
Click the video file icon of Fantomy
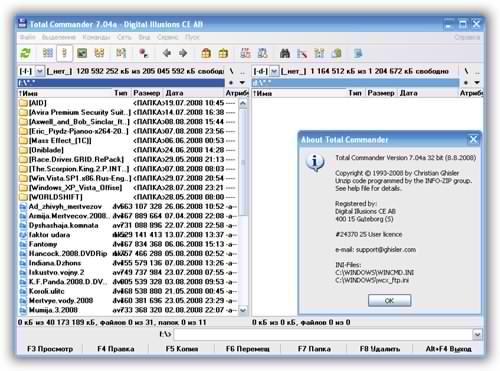point(23,244)
